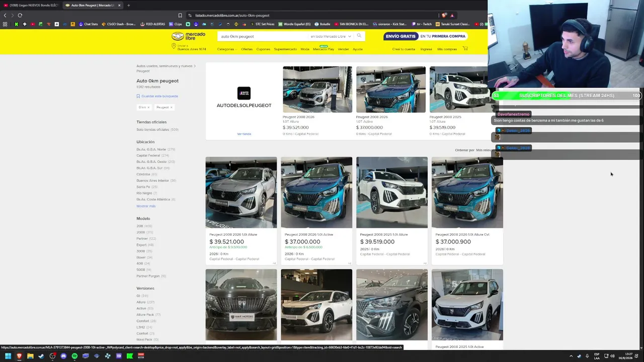Open the $ 37.000.900 Allure Cvt listing photo
644x362 pixels.
467,193
